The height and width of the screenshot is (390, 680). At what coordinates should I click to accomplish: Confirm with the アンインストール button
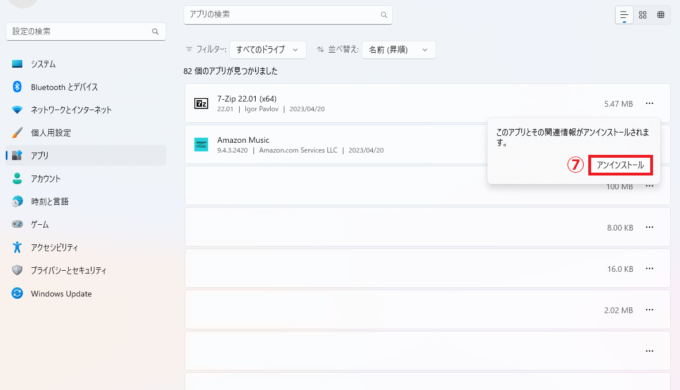click(x=620, y=165)
